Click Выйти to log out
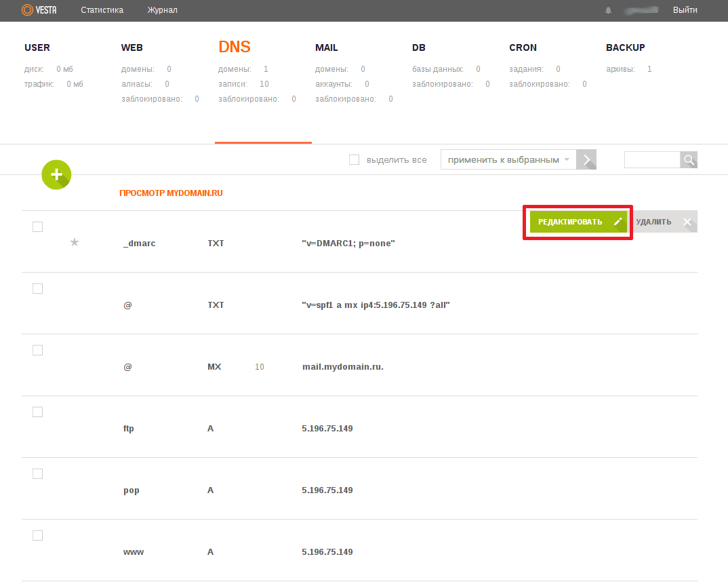Image resolution: width=728 pixels, height=582 pixels. pyautogui.click(x=685, y=10)
